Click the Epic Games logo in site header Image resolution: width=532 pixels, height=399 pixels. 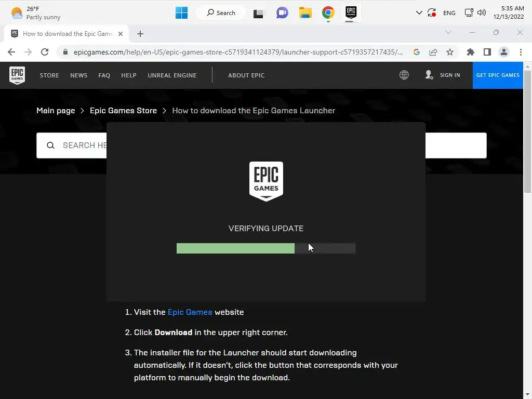(x=17, y=75)
